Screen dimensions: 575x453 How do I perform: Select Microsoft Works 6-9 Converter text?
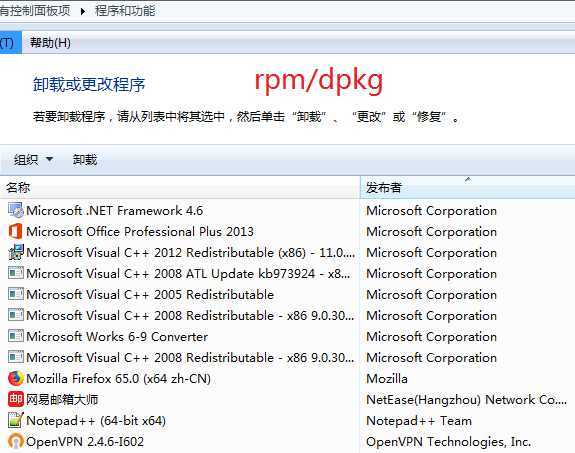[x=117, y=336]
